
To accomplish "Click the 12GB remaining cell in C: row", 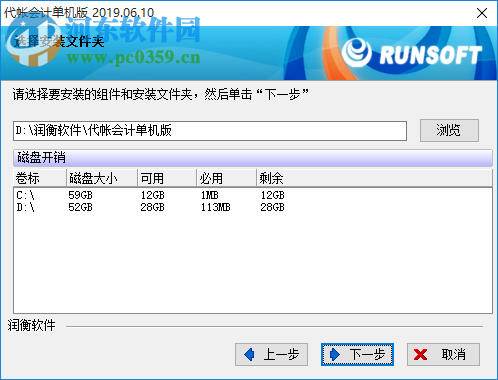I will pos(272,195).
